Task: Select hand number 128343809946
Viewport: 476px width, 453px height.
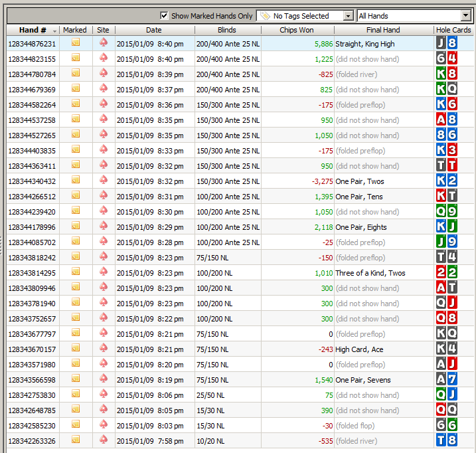Action: [32, 288]
